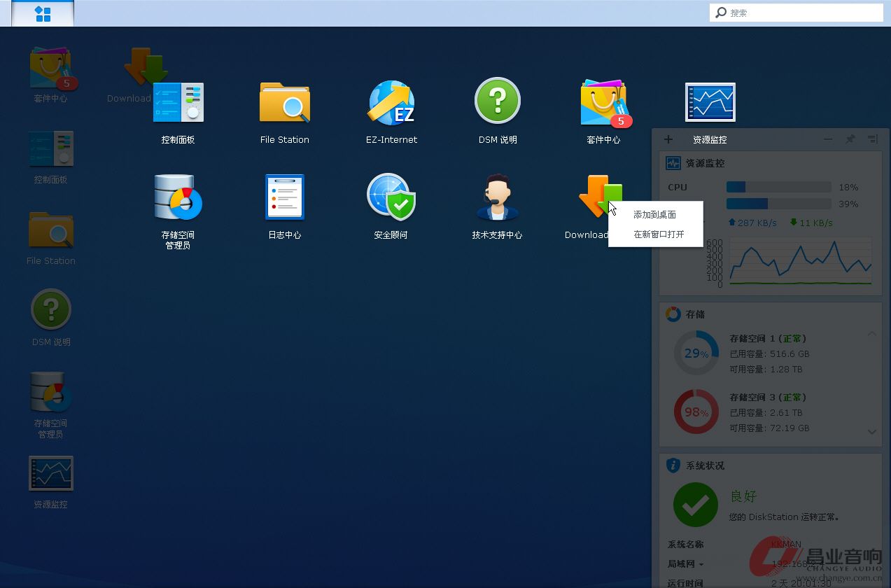Minimize the widget panel
The image size is (891, 588).
828,139
